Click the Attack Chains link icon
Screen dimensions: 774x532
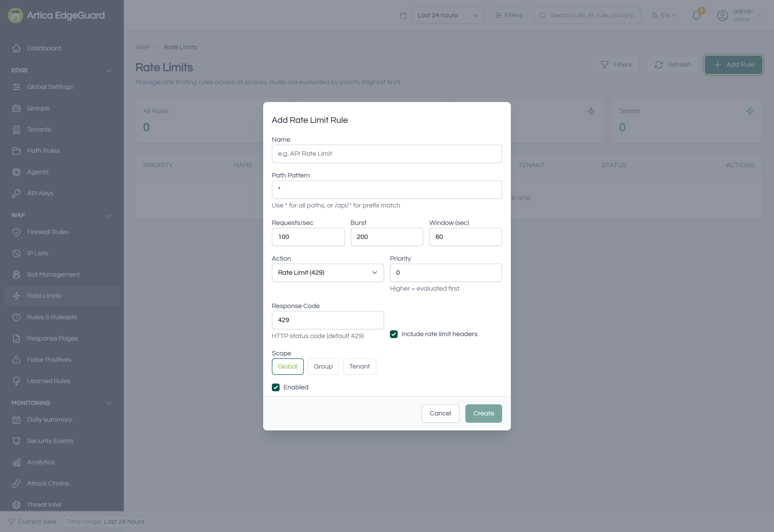[16, 484]
